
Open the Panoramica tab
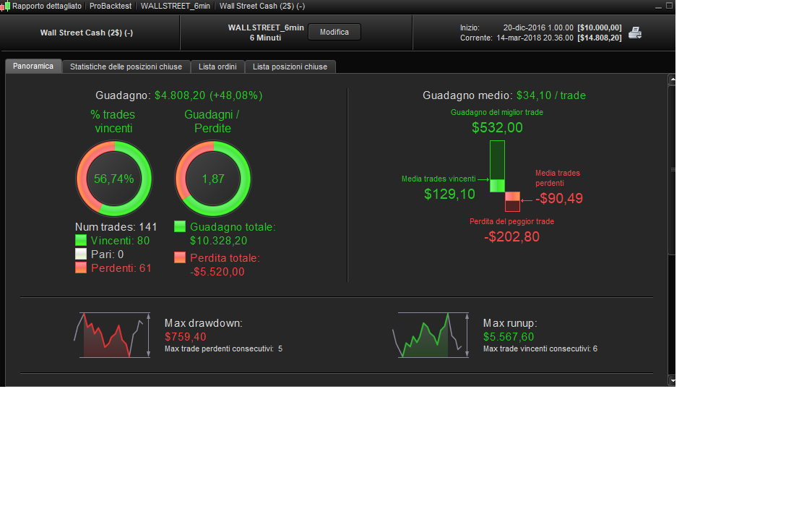point(33,67)
